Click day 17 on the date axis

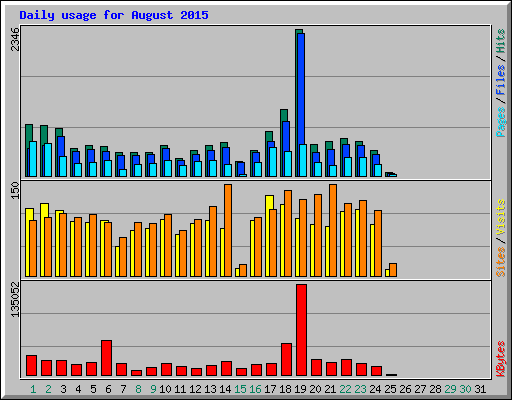tap(270, 389)
